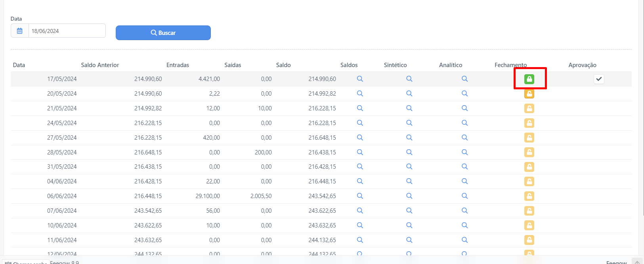Open Saldos magnifier for 21/05/2024 row
The image size is (644, 264).
(x=360, y=108)
